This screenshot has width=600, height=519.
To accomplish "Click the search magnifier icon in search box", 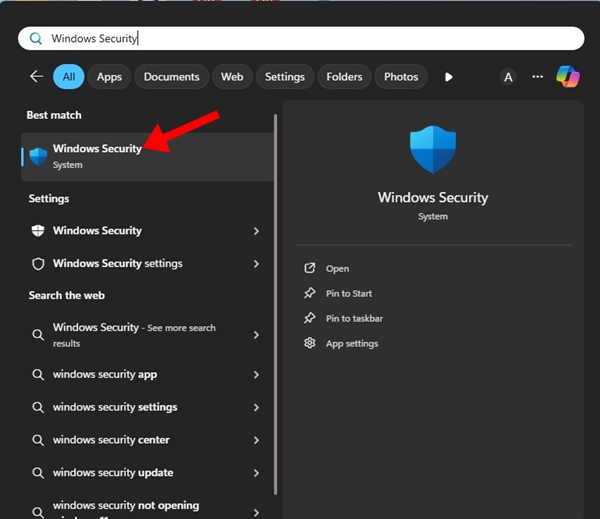I will 36,38.
